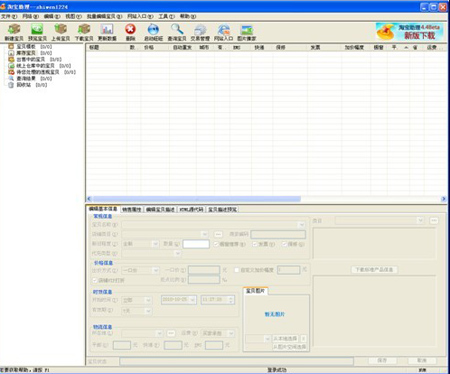
Task: Click the 从本地选择 picture button
Action: pyautogui.click(x=285, y=339)
